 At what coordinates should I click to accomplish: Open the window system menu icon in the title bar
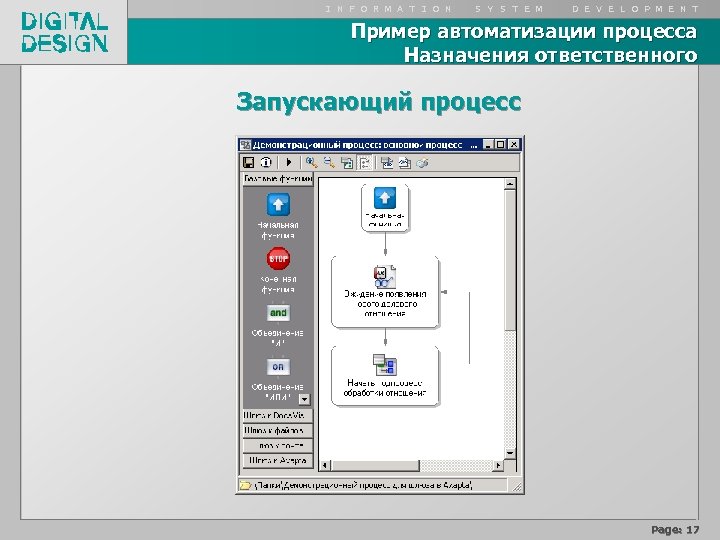click(x=246, y=145)
